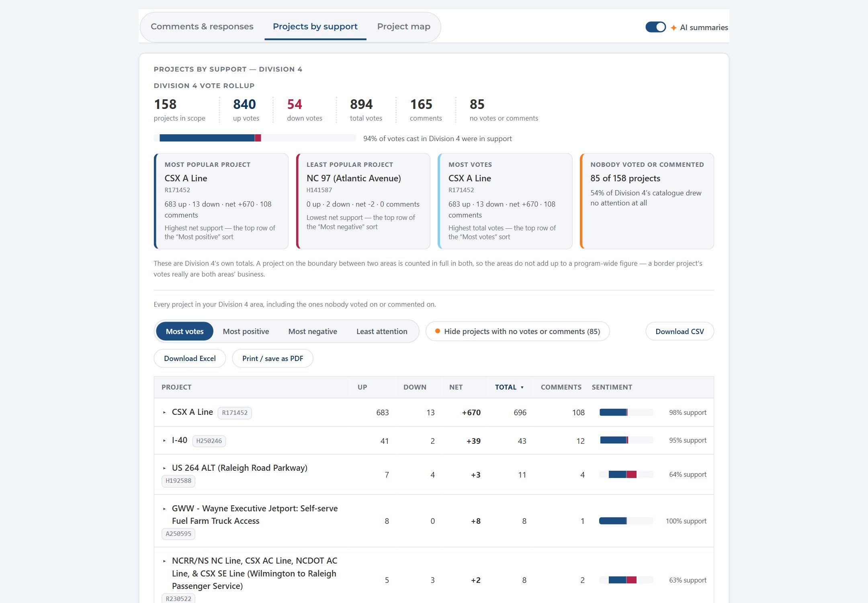Click Print / save as PDF
Image resolution: width=868 pixels, height=603 pixels.
point(272,358)
